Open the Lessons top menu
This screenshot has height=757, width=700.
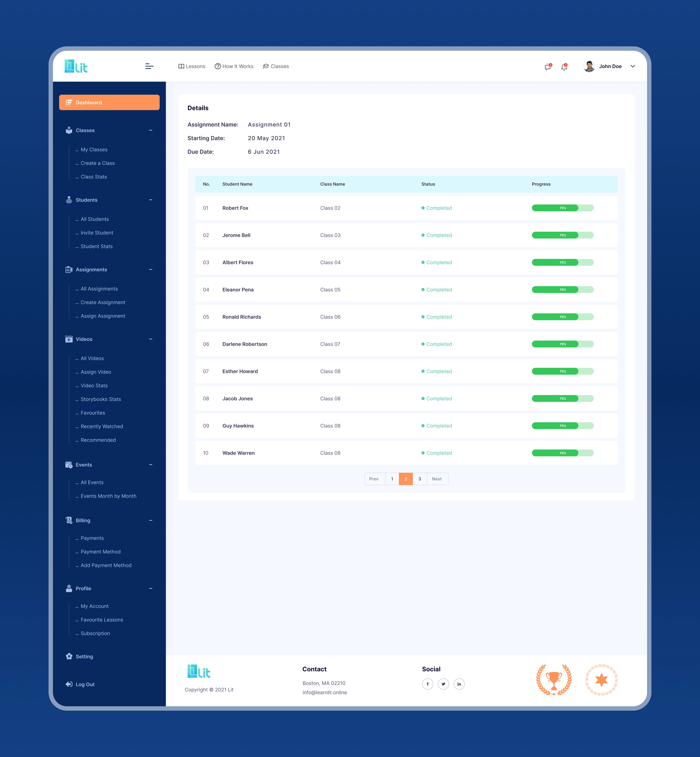point(192,66)
